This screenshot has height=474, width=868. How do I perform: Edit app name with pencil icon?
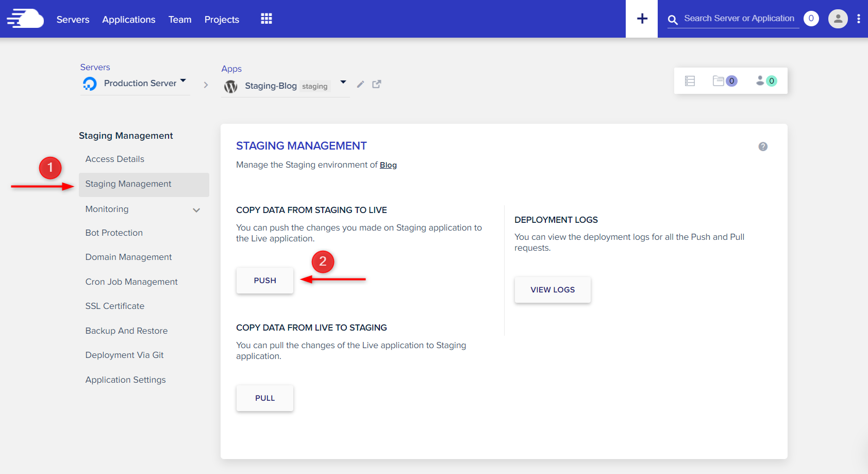point(360,84)
